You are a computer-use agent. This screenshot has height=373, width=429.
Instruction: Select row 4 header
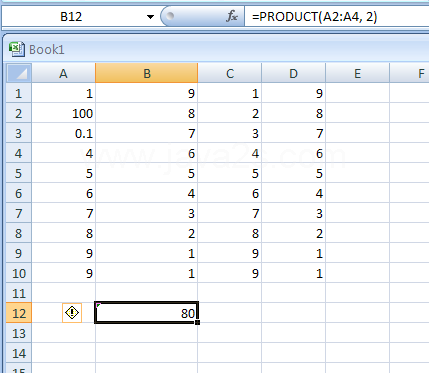(19, 153)
